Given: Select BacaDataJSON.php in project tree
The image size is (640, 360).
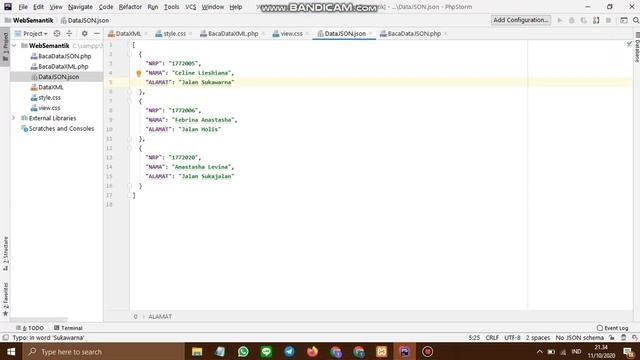Looking at the screenshot, I should coord(64,56).
